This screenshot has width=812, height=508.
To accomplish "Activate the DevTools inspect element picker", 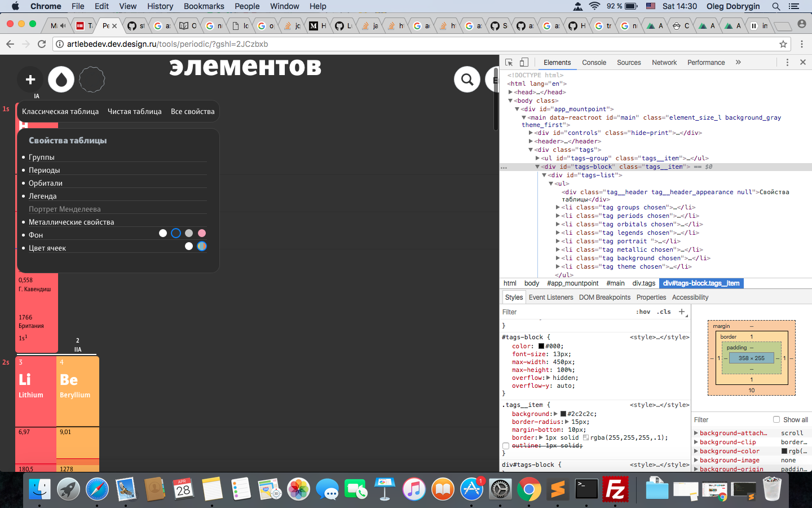I will 509,63.
